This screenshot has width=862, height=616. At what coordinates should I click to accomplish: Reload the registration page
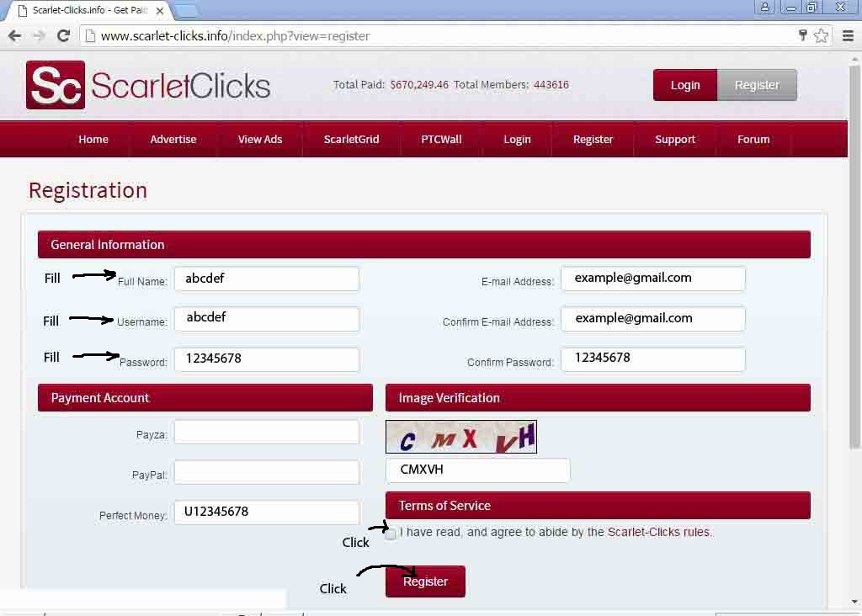tap(65, 35)
